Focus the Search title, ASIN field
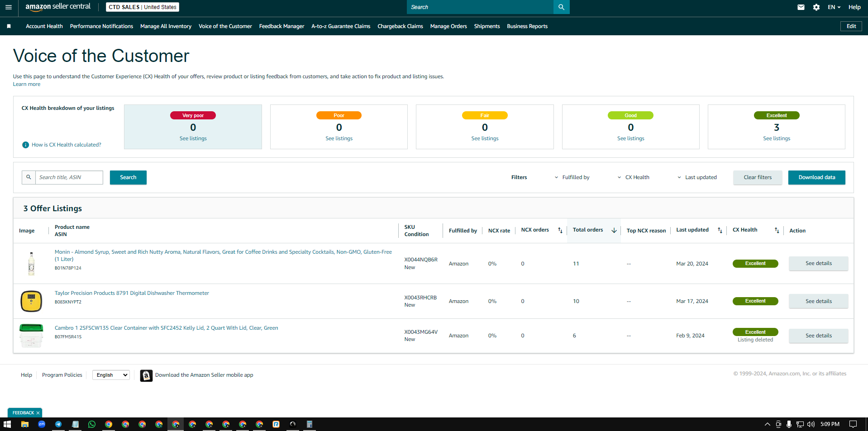Image resolution: width=868 pixels, height=431 pixels. (69, 177)
